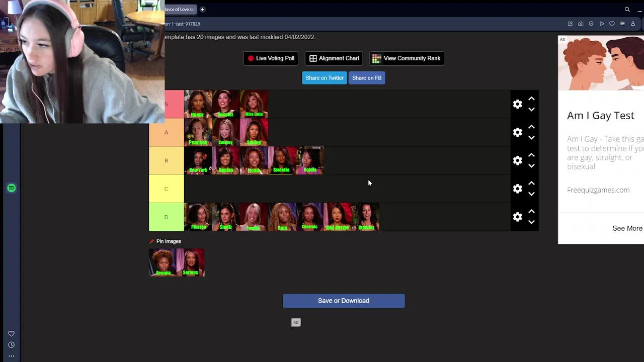Image resolution: width=644 pixels, height=362 pixels.
Task: Click the edit page icon in the address bar
Action: 570,24
